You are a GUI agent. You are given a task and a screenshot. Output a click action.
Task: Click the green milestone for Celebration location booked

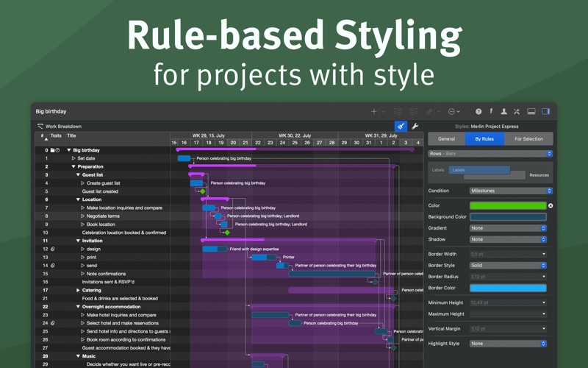[227, 233]
